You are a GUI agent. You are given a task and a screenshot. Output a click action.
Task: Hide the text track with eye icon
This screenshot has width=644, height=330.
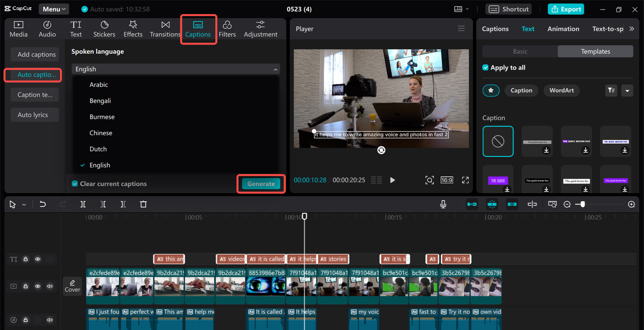38,259
